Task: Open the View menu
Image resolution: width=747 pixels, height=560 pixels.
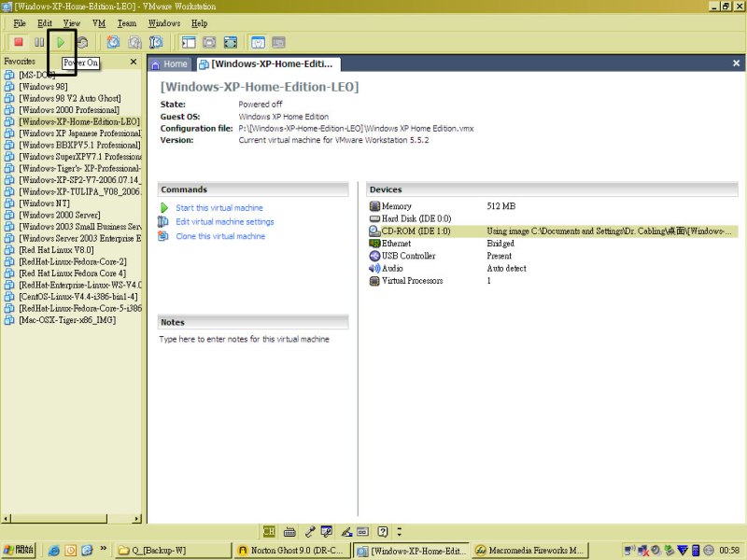Action: point(72,23)
